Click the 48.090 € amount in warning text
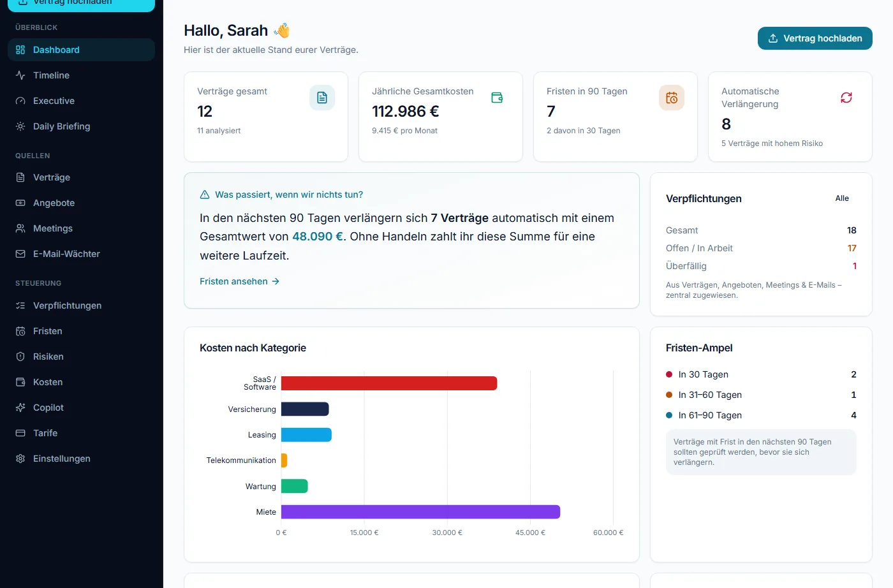893x588 pixels. coord(318,237)
